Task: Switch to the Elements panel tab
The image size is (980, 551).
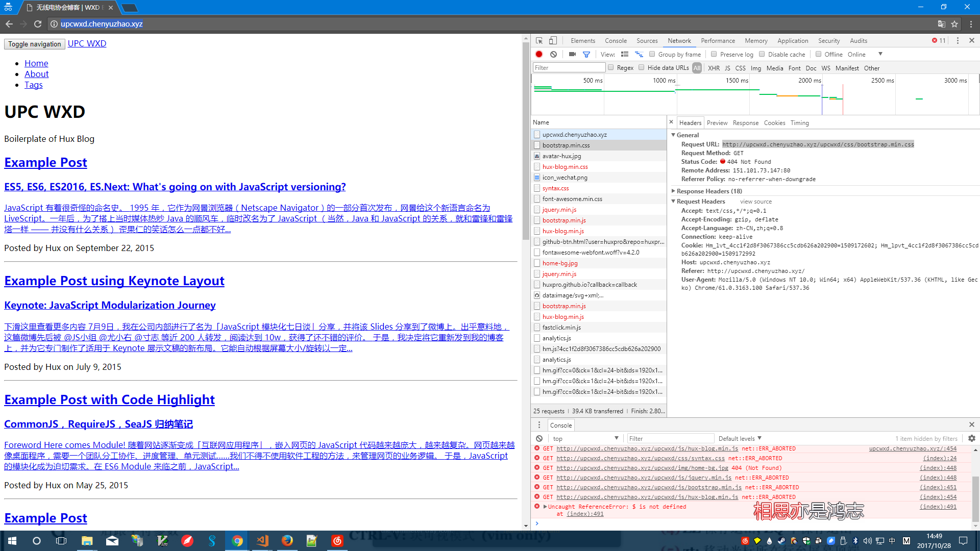Action: pyautogui.click(x=583, y=41)
